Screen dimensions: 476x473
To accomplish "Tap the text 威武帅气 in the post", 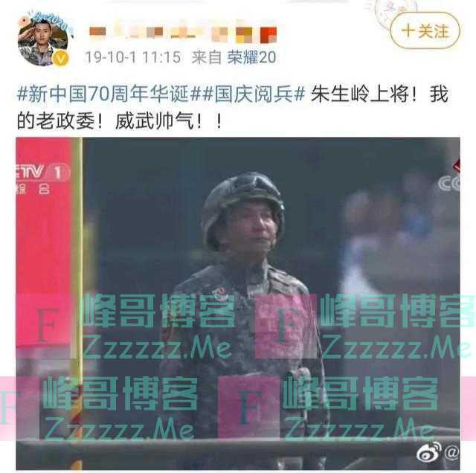I will [x=154, y=121].
